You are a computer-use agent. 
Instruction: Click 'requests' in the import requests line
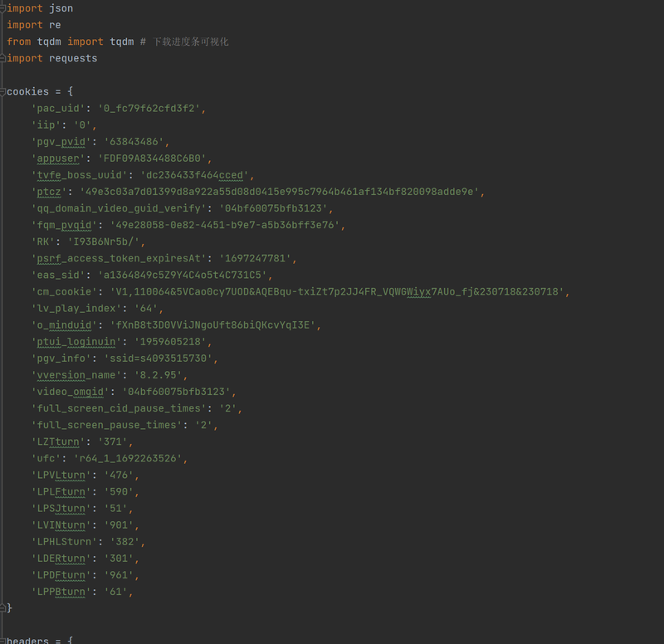pos(73,58)
